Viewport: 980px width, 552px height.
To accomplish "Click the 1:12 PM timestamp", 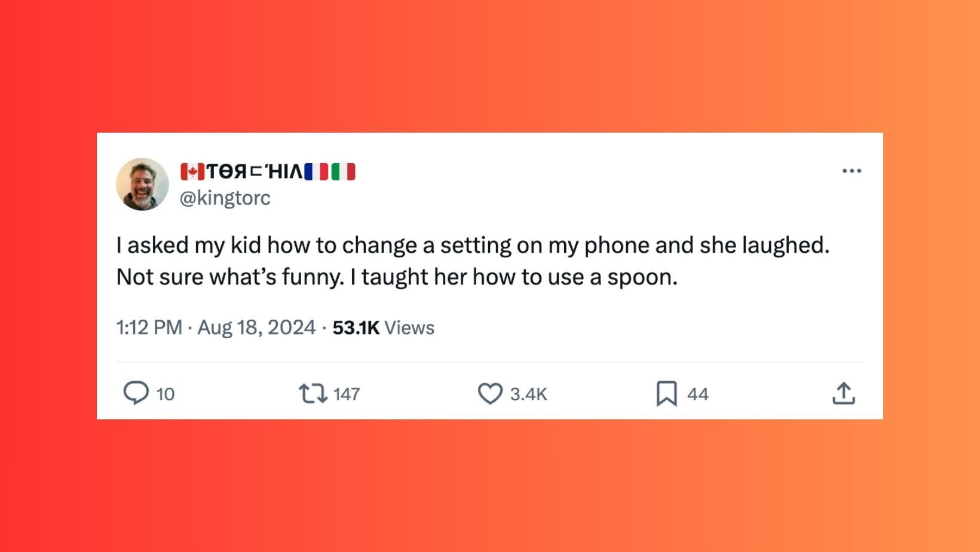I will click(x=149, y=327).
